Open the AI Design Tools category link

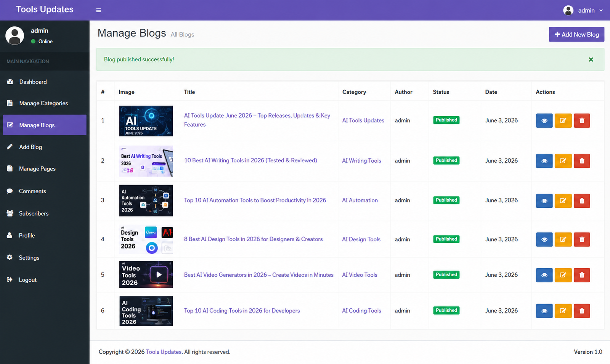click(x=361, y=239)
